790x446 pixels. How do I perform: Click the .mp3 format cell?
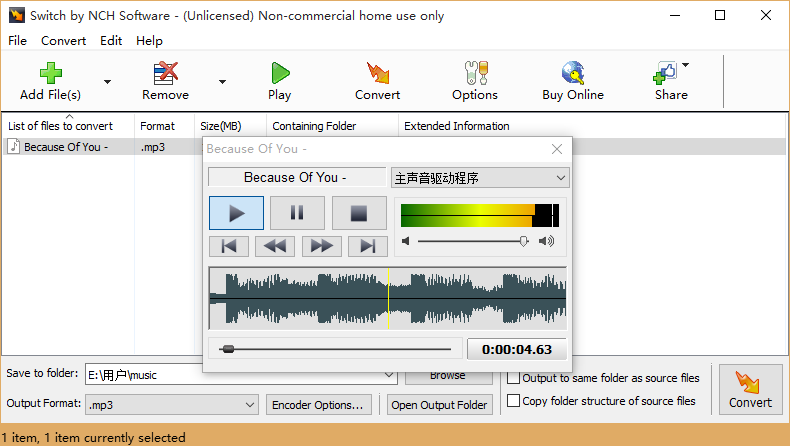point(153,147)
